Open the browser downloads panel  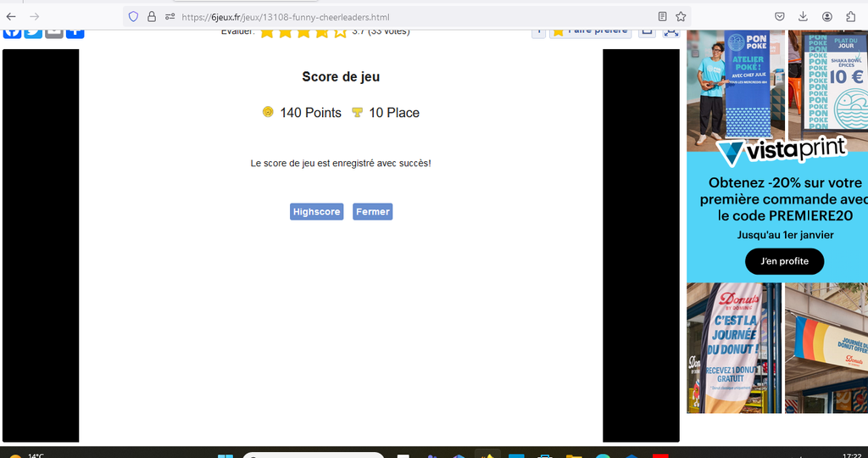click(803, 16)
